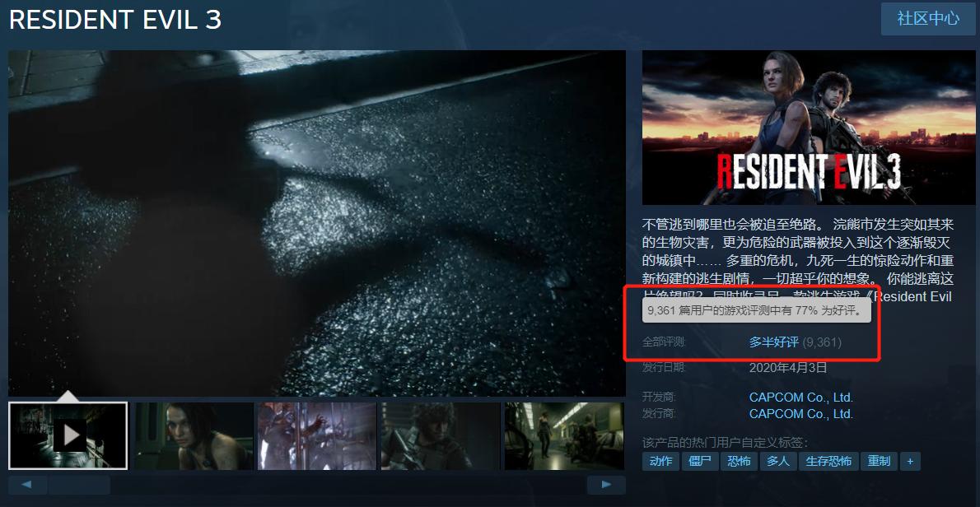980x507 pixels.
Task: Click the 该产品的热门用户自定义标签 heading
Action: pyautogui.click(x=725, y=443)
